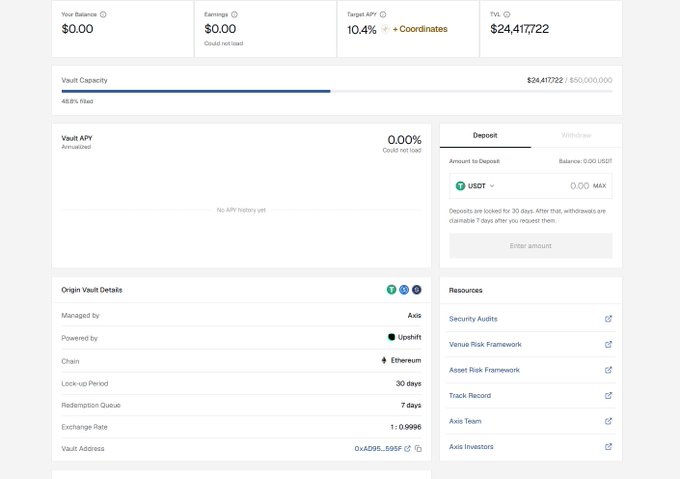The height and width of the screenshot is (479, 680).
Task: Click the Resources heading
Action: coord(466,290)
